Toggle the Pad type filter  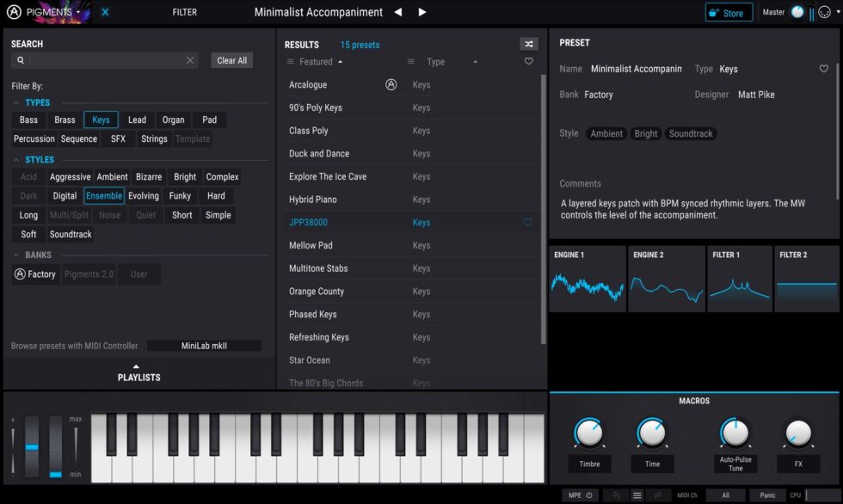[x=210, y=120]
